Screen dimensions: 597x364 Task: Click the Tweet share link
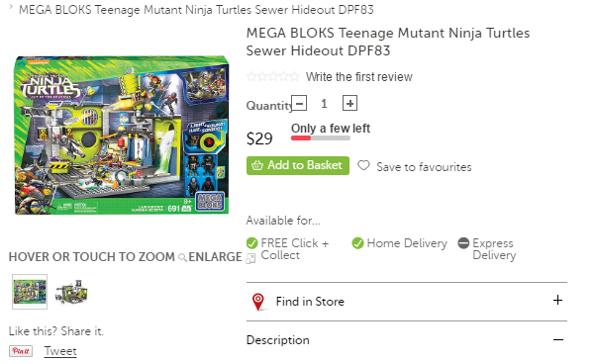click(x=60, y=351)
